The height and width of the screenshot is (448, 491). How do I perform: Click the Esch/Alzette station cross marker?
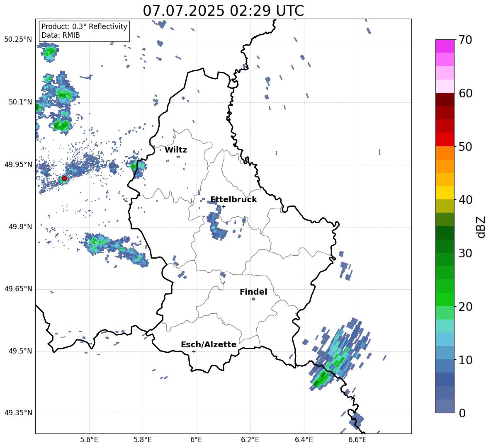coord(194,351)
